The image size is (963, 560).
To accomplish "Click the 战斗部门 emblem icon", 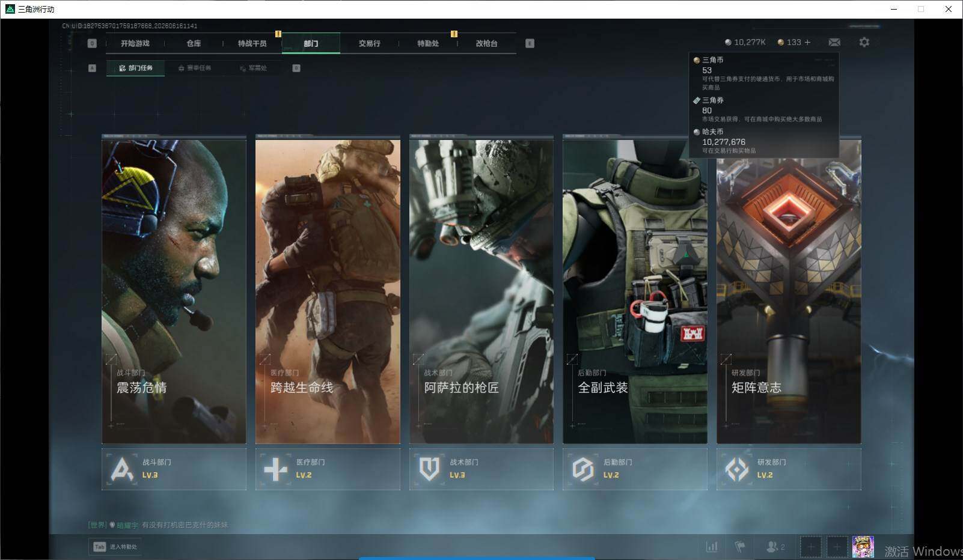I will [122, 469].
